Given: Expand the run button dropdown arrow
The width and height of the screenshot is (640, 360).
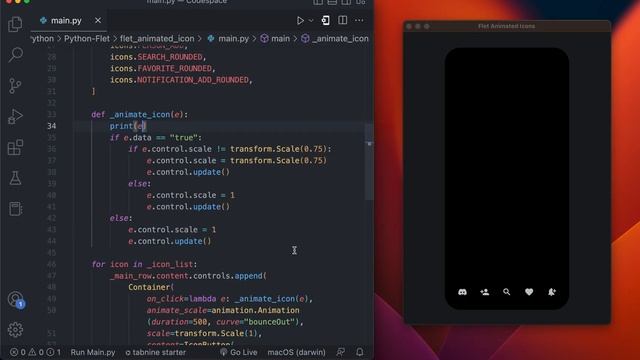Looking at the screenshot, I should 311,20.
